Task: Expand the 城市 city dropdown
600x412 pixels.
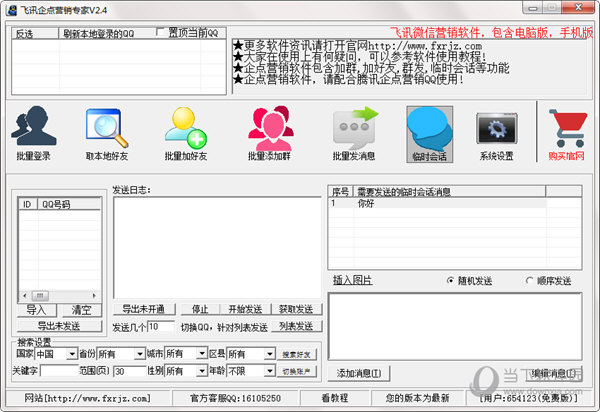Action: 202,353
